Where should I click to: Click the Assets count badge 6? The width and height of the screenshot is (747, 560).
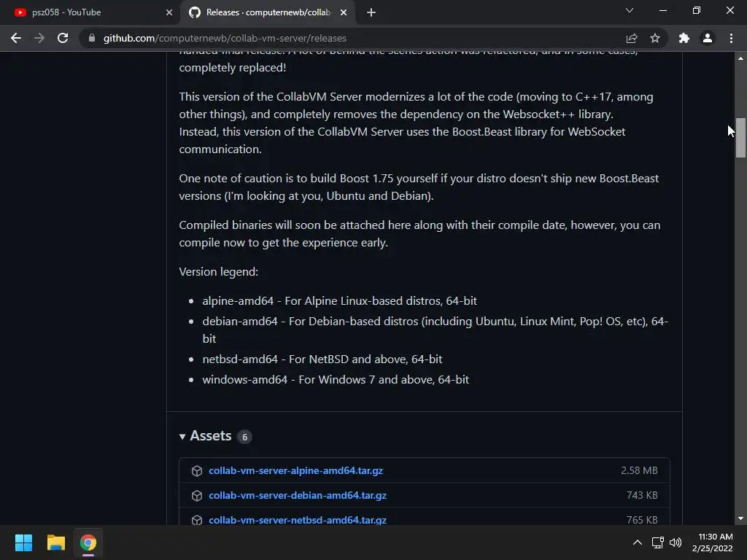tap(244, 437)
